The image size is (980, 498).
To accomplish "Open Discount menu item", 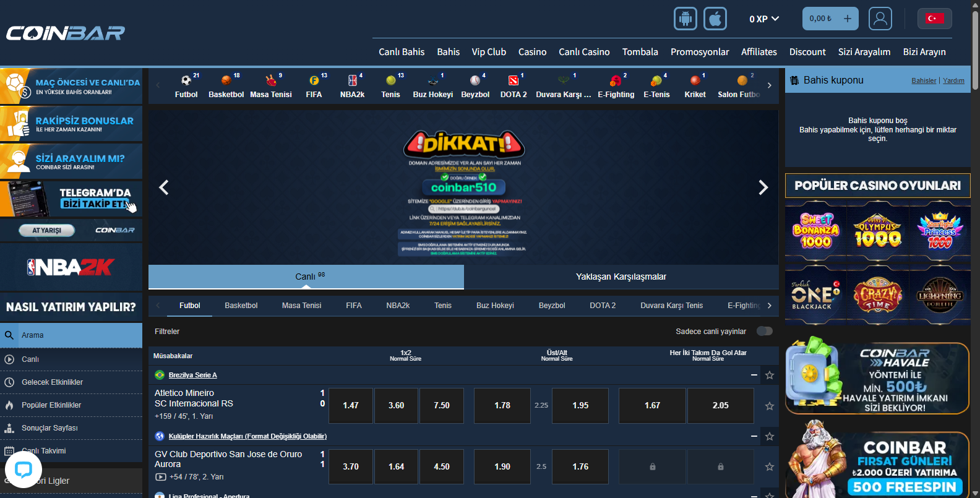I will click(x=807, y=52).
